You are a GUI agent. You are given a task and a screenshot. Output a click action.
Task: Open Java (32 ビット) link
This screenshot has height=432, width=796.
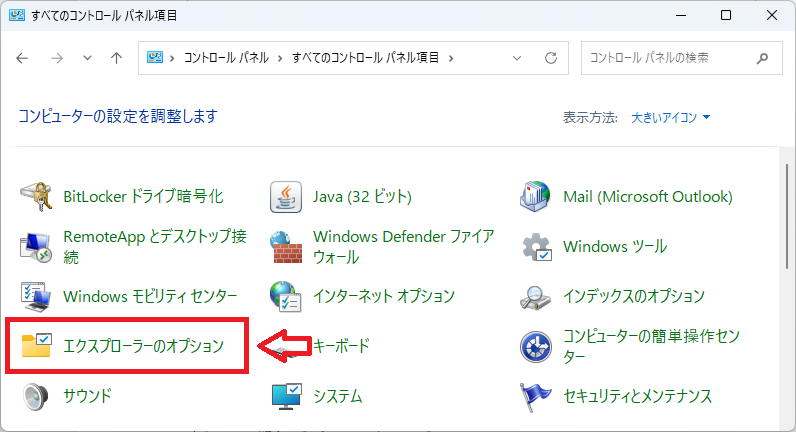pyautogui.click(x=362, y=196)
